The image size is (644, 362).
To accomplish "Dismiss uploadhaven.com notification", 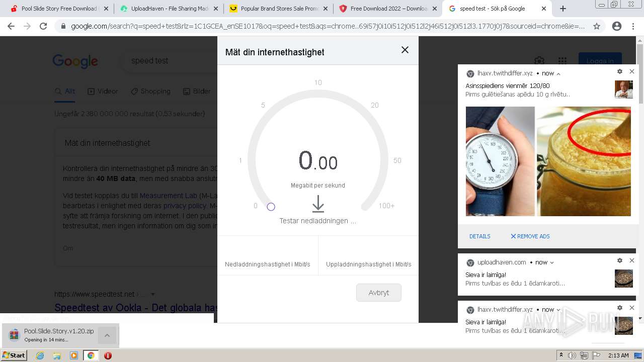I will pos(632,260).
